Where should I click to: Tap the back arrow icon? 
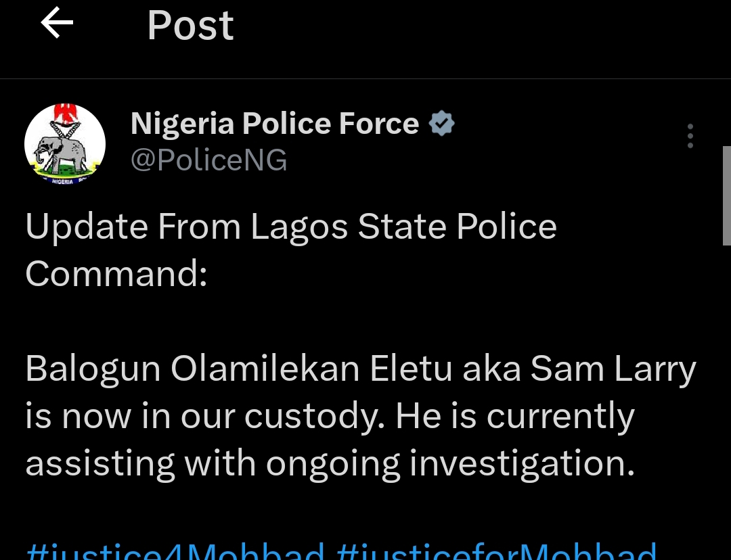tap(57, 24)
